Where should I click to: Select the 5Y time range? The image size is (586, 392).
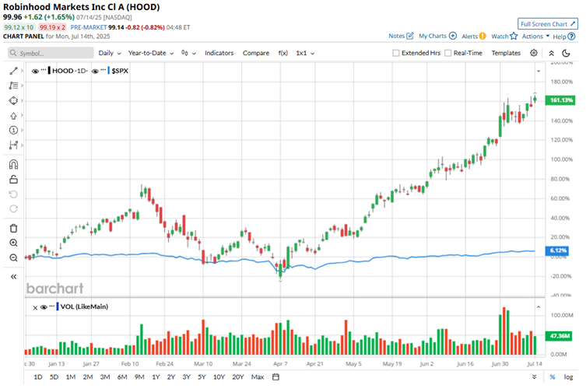point(202,377)
